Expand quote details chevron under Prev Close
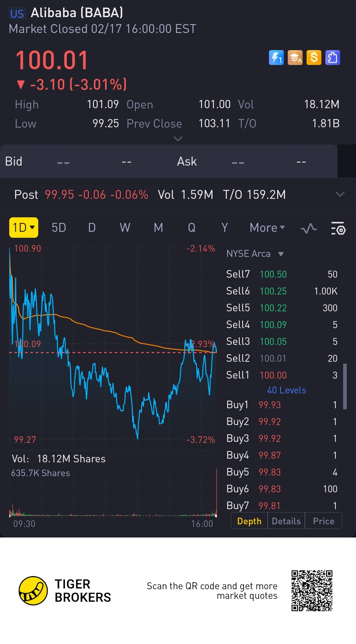 point(178,139)
